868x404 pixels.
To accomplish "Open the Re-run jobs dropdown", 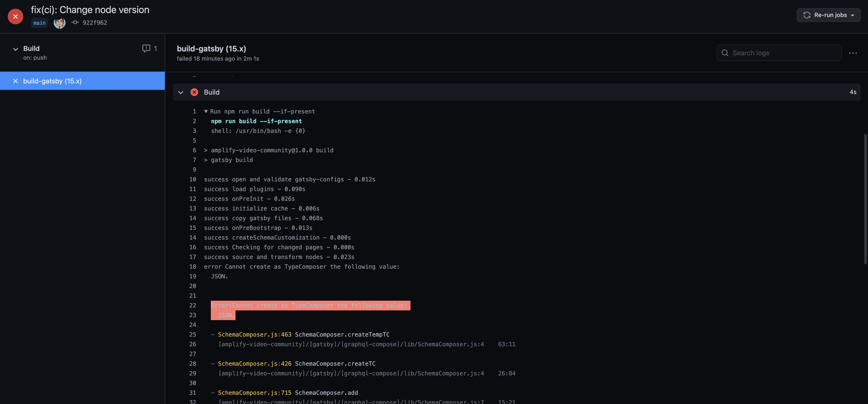I will click(828, 15).
